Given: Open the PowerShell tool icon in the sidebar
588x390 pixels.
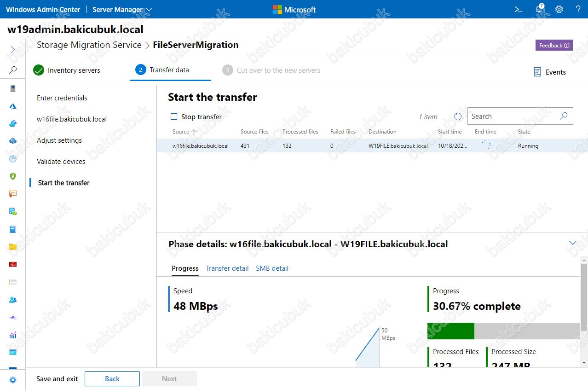Looking at the screenshot, I should 13,352.
